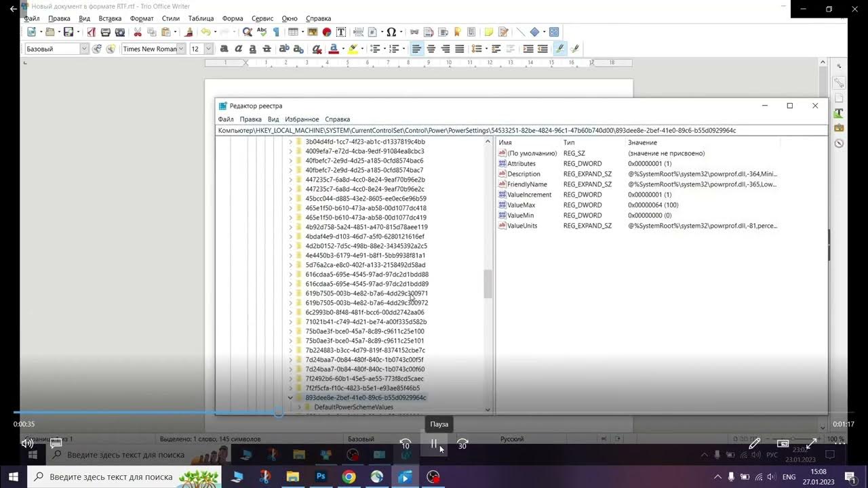Toggle Italic formatting in Writer
The height and width of the screenshot is (488, 868).
pos(239,49)
